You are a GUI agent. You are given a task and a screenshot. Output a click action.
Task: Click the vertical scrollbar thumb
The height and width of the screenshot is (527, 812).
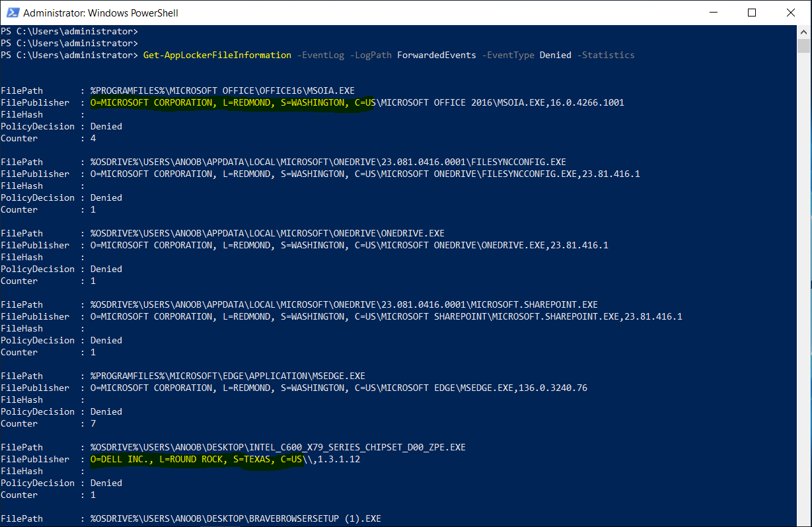click(x=803, y=46)
